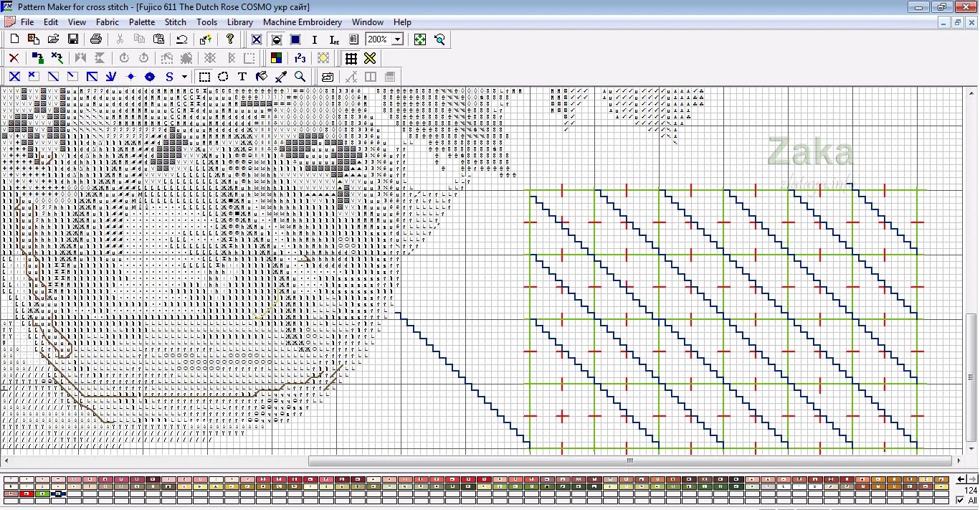
Task: Click the vertical scrollbar up arrow
Action: pos(971,93)
